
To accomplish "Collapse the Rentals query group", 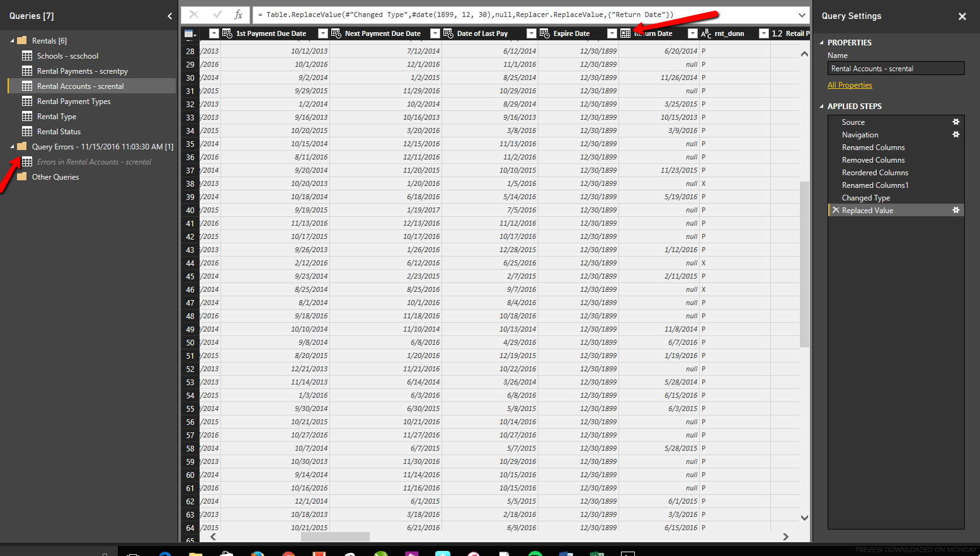I will coord(12,40).
